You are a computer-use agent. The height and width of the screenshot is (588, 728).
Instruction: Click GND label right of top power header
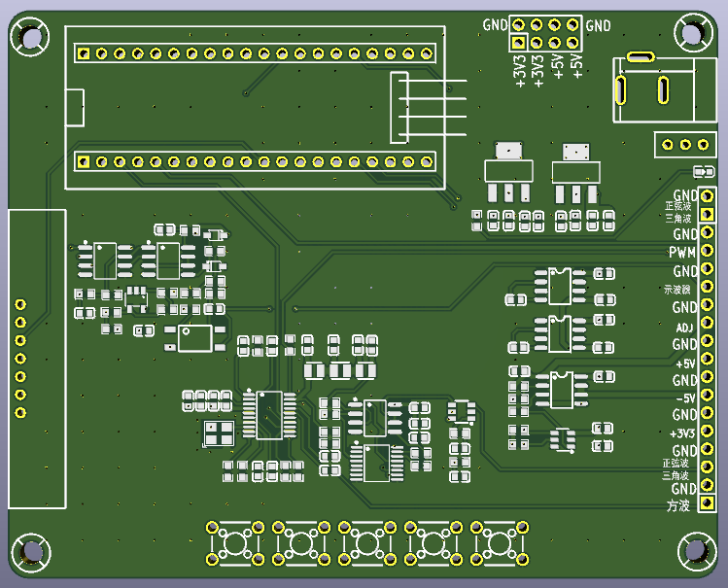point(598,25)
